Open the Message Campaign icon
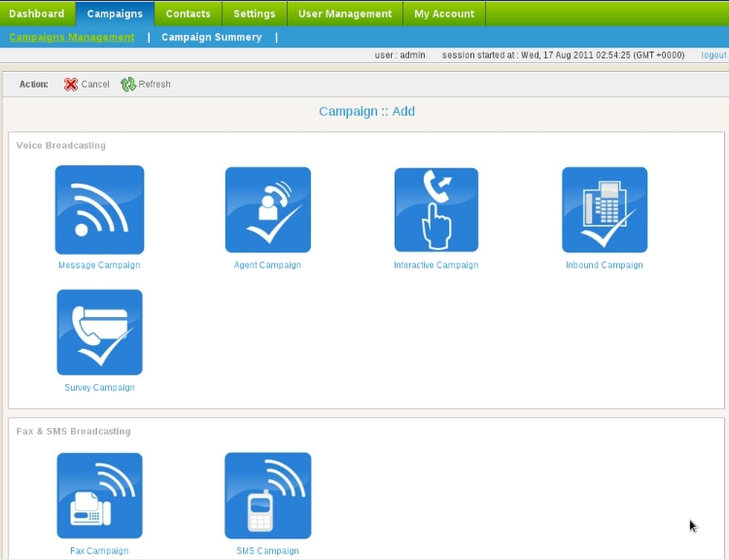This screenshot has width=729, height=560. [x=99, y=210]
